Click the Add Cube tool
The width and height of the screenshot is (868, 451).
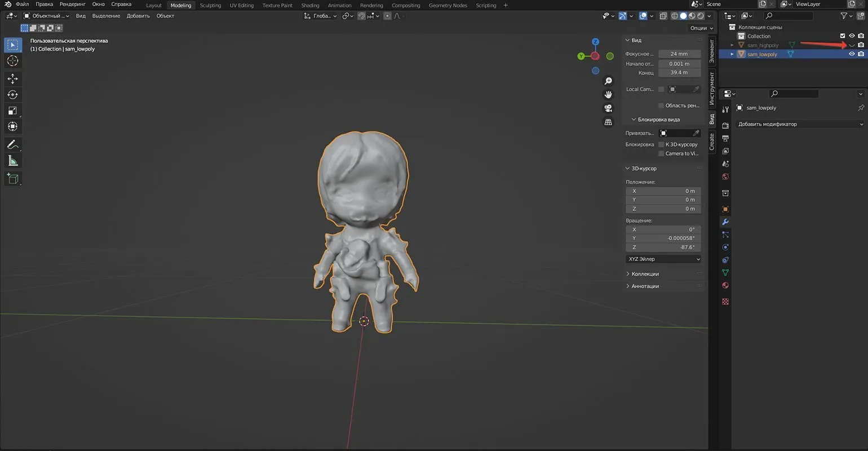[12, 179]
